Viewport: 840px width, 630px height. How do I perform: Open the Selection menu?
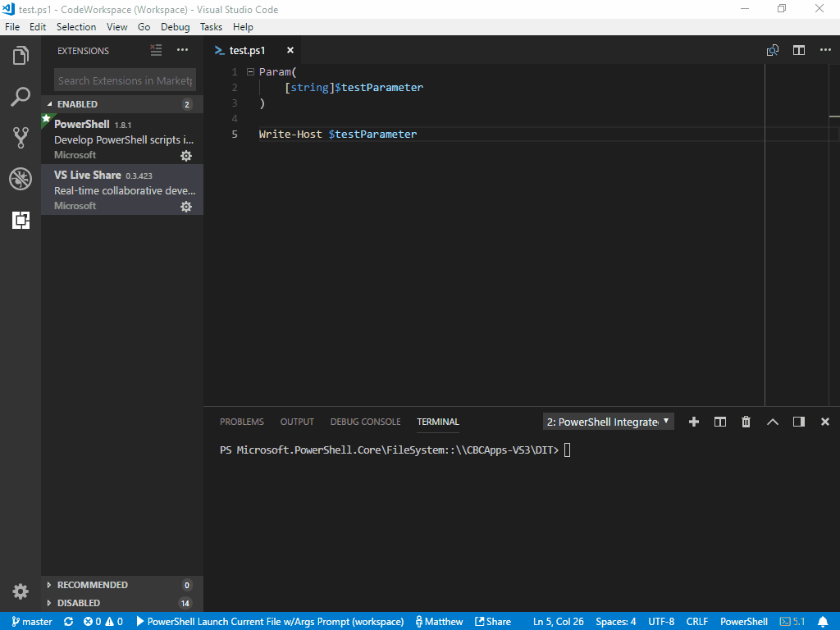(76, 27)
